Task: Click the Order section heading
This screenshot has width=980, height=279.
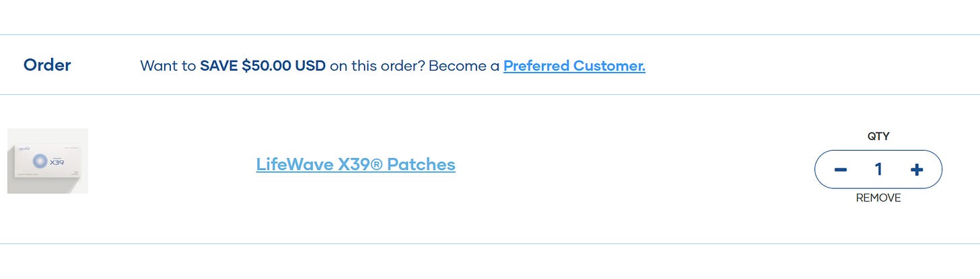Action: (x=47, y=65)
